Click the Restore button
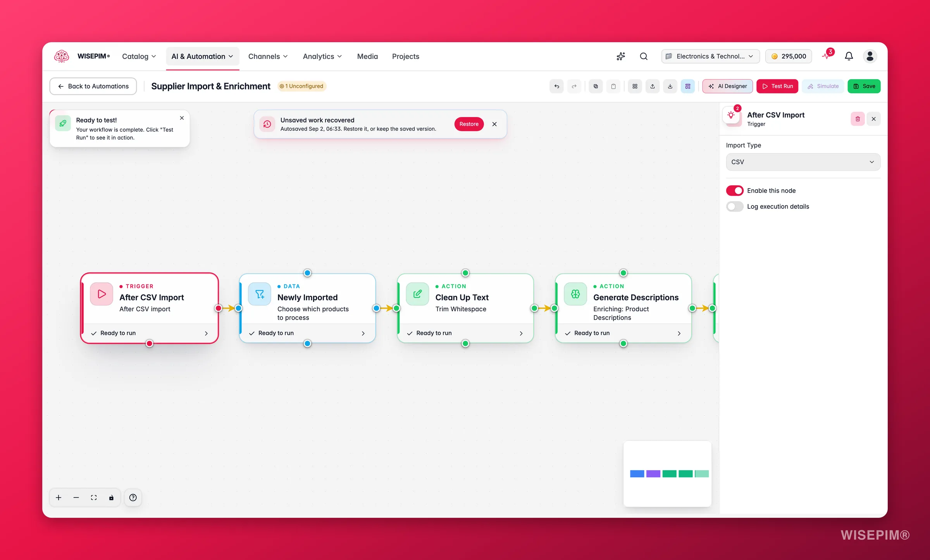Image resolution: width=930 pixels, height=560 pixels. click(469, 124)
